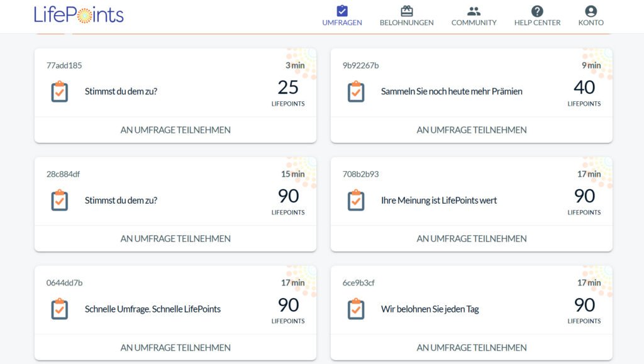The image size is (644, 364).
Task: Participate in survey 6ce9b3cf
Action: click(x=472, y=348)
